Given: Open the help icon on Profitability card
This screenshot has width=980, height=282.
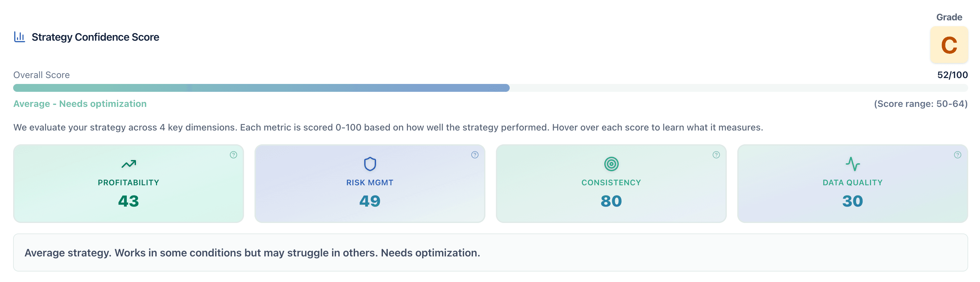Looking at the screenshot, I should (x=233, y=155).
